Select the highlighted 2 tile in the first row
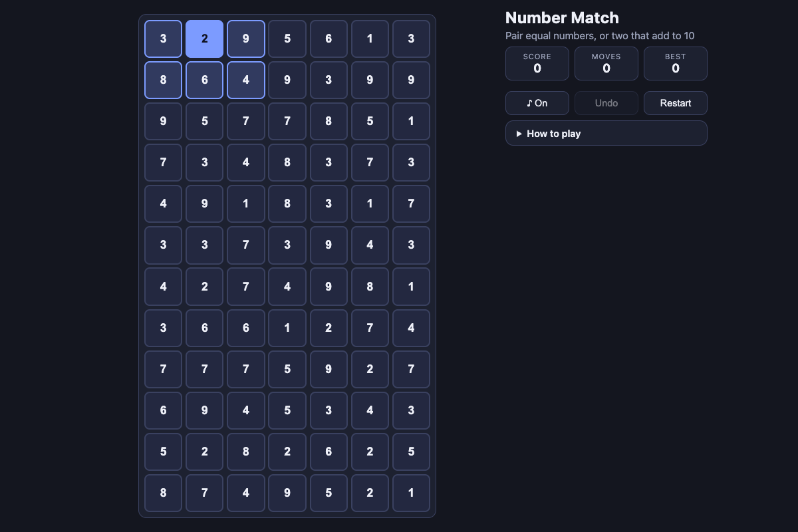Image resolution: width=798 pixels, height=532 pixels. tap(205, 39)
